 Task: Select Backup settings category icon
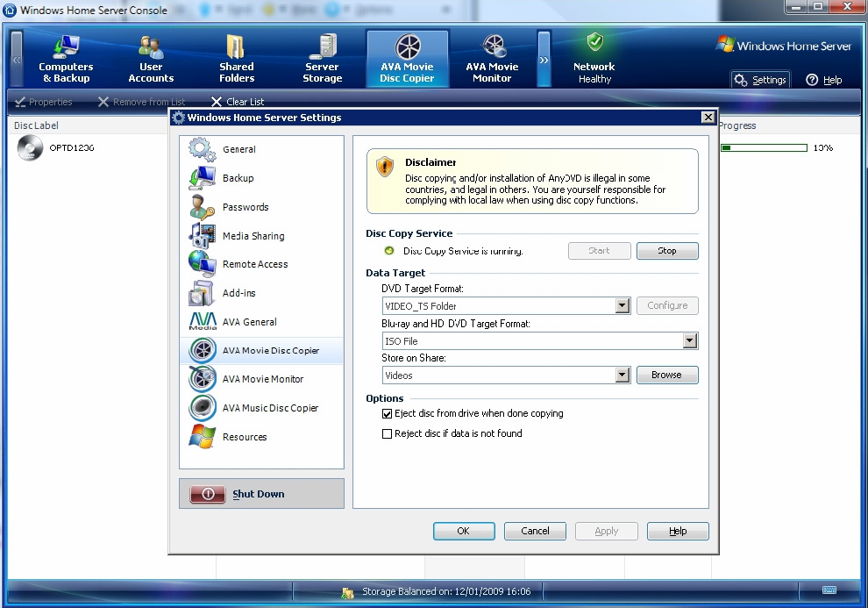[x=202, y=178]
